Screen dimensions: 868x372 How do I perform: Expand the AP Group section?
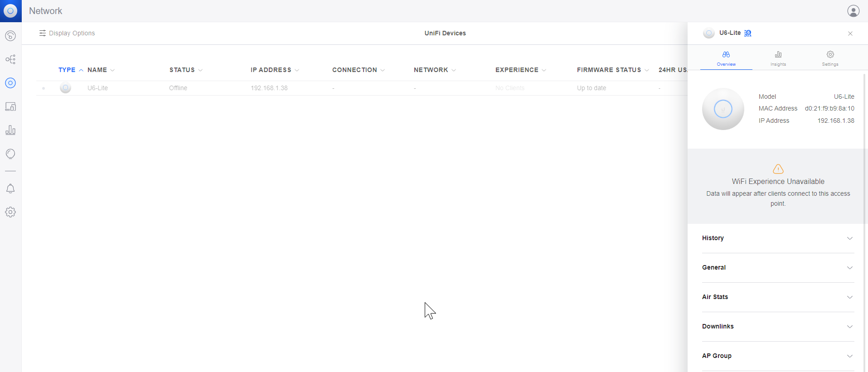coord(778,356)
